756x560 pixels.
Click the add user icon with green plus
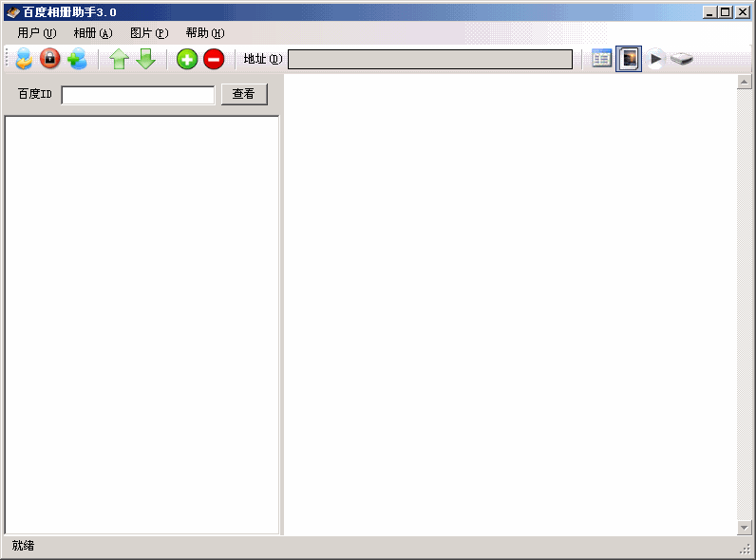pos(77,59)
